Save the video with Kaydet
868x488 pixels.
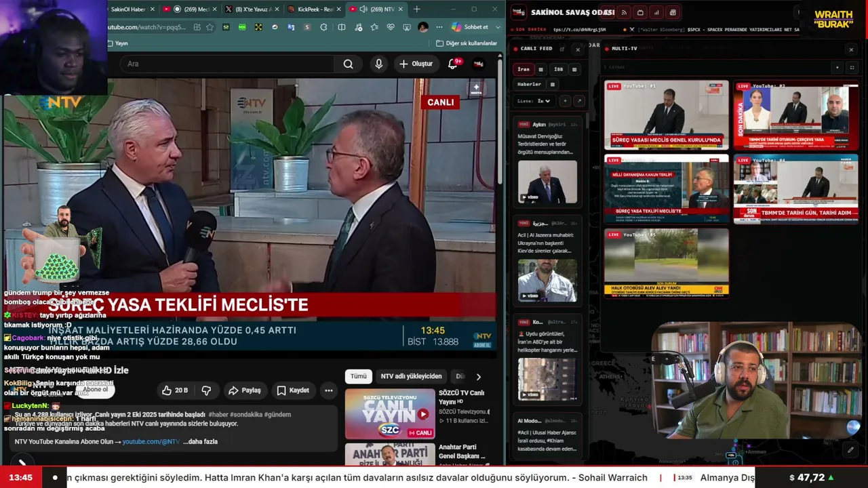pyautogui.click(x=293, y=390)
